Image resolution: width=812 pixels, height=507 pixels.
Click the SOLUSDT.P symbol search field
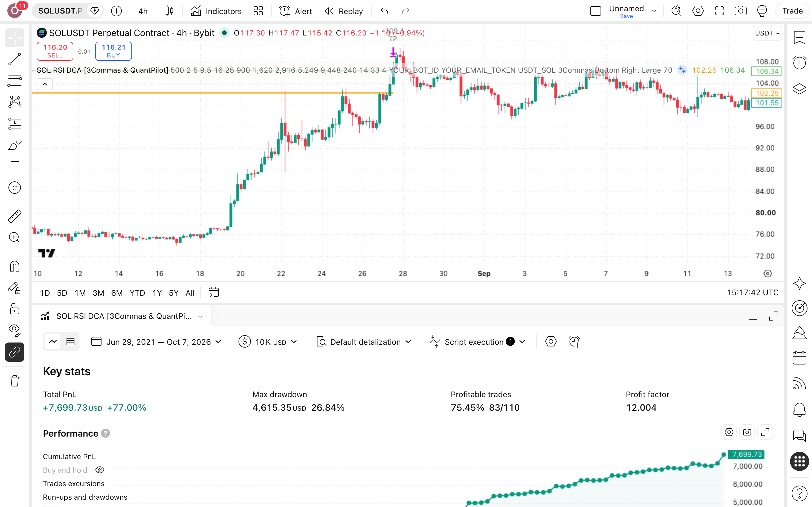(60, 11)
